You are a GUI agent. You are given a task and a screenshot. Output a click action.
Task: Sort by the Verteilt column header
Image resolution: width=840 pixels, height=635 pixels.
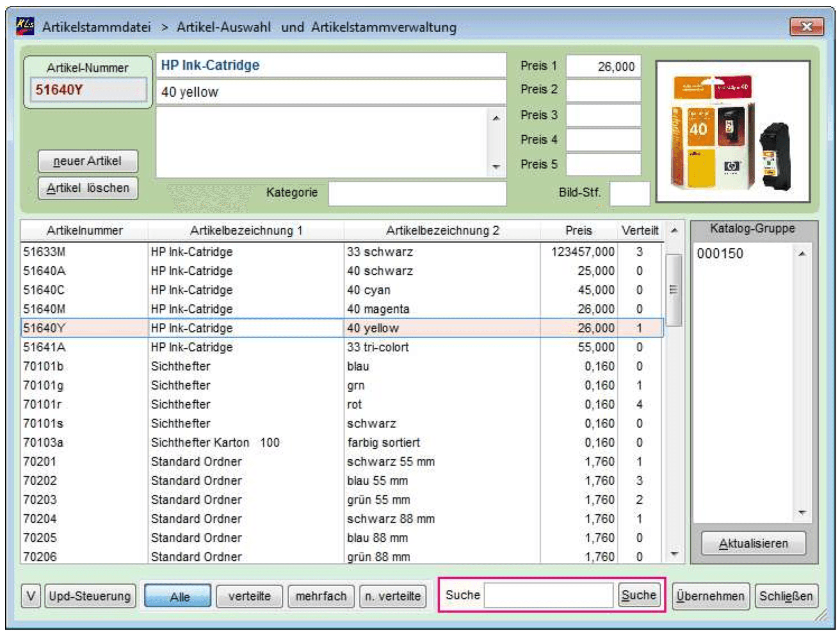point(639,230)
